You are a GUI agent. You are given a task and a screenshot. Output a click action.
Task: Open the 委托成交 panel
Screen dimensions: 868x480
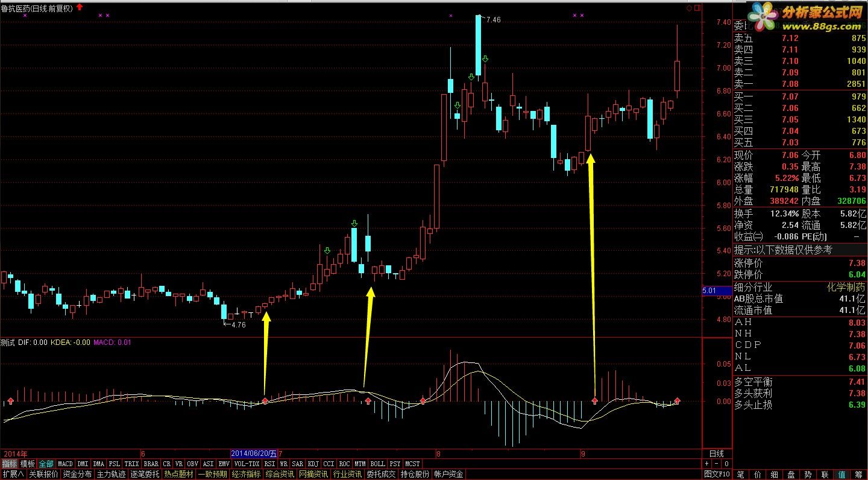point(382,475)
